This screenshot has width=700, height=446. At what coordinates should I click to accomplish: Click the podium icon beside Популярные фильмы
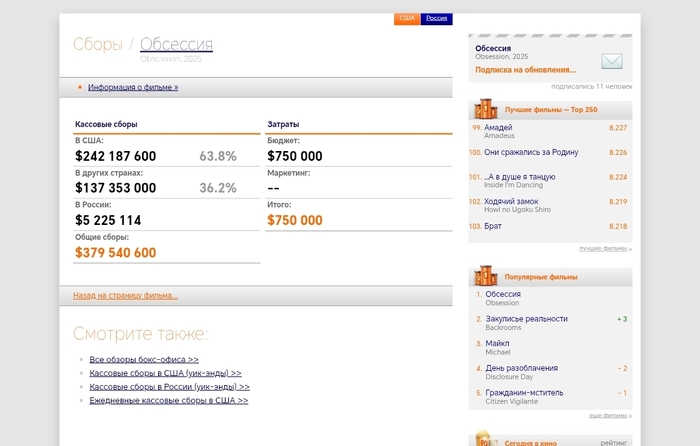486,276
